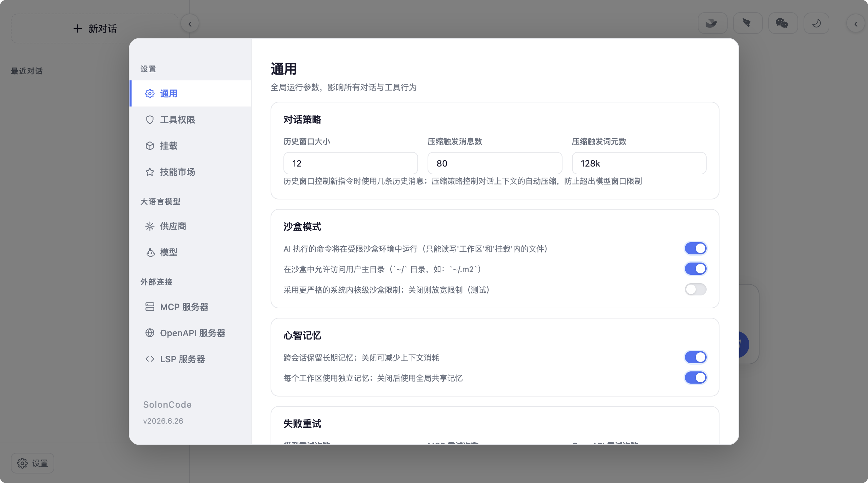868x483 pixels.
Task: Go to the LSP 服务器 settings page
Action: pyautogui.click(x=191, y=359)
